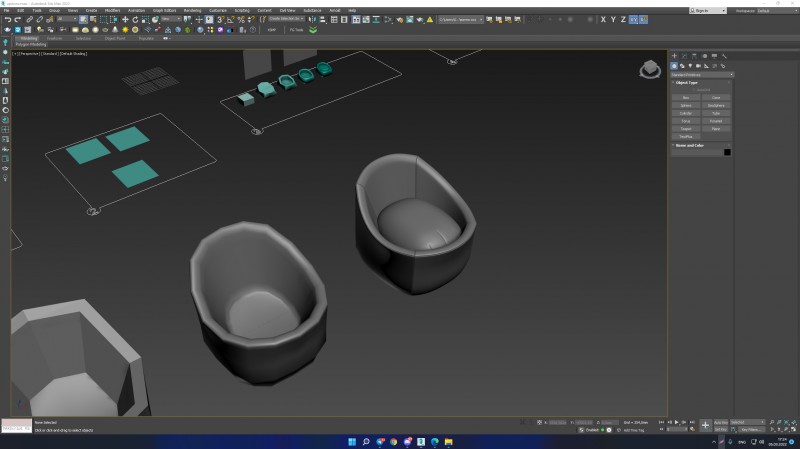This screenshot has width=800, height=449.
Task: Click the Teapot primitive button
Action: pyautogui.click(x=686, y=129)
